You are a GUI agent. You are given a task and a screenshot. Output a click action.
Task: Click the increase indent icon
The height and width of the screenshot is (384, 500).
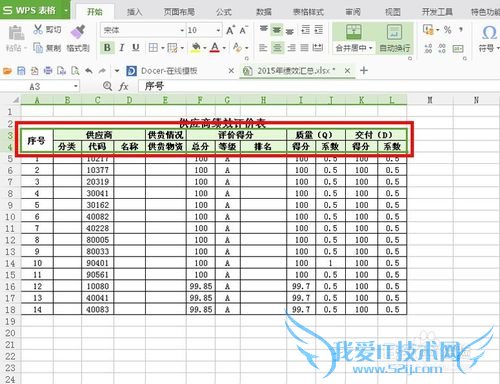click(319, 30)
